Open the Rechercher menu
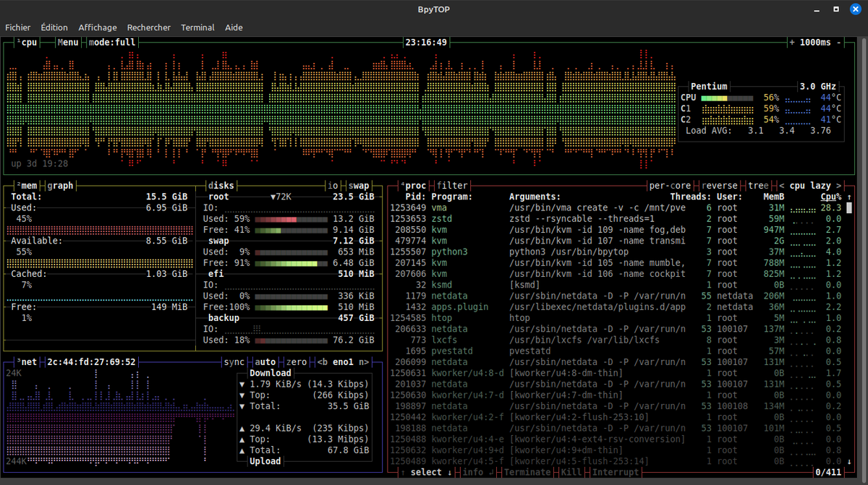Image resolution: width=868 pixels, height=485 pixels. tap(149, 27)
